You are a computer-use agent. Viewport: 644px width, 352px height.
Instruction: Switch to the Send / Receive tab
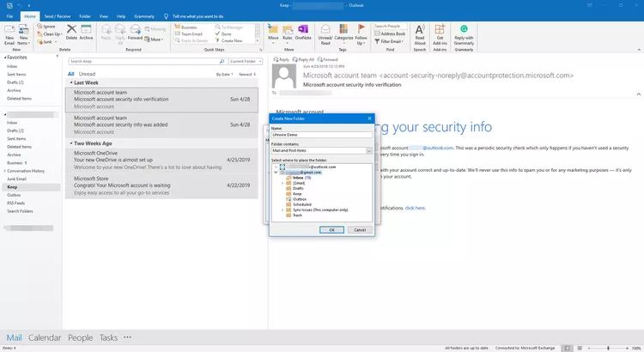[57, 16]
